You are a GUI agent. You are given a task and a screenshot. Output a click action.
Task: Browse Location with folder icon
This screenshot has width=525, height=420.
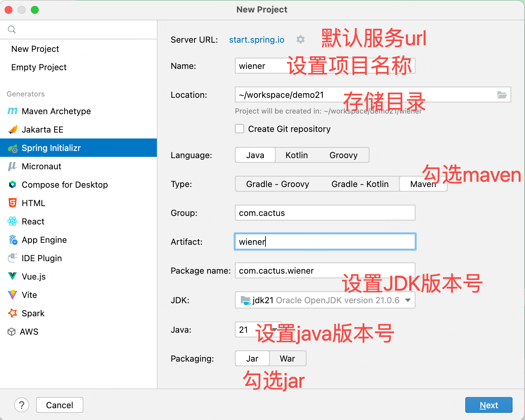502,95
